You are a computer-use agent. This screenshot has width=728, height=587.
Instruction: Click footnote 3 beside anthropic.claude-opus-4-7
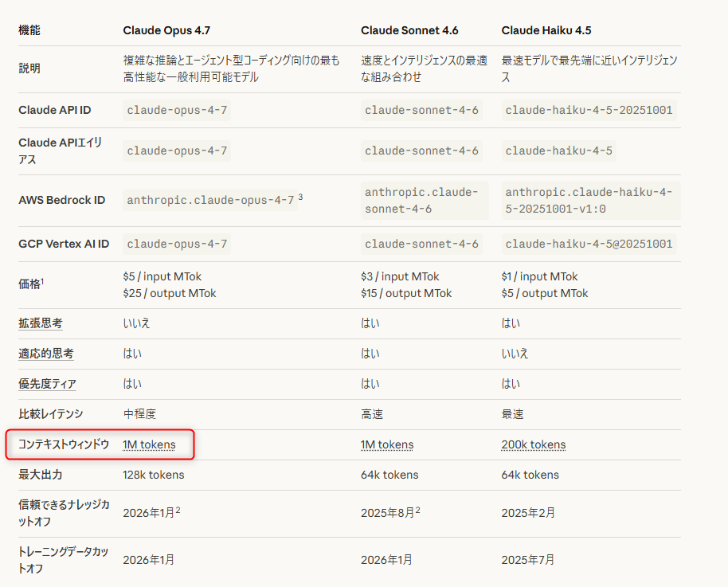(302, 197)
